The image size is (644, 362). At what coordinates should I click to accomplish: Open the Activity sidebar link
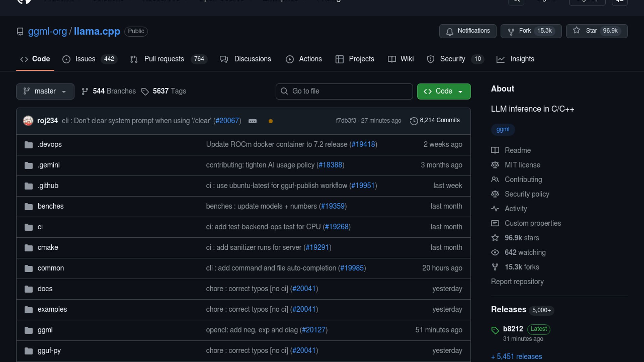pyautogui.click(x=516, y=208)
